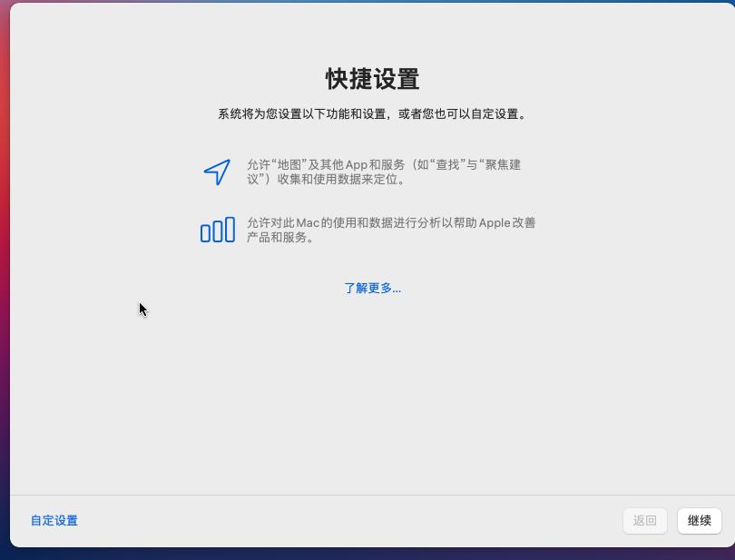Click the Apple analytics consent description text
The width and height of the screenshot is (735, 560).
390,231
